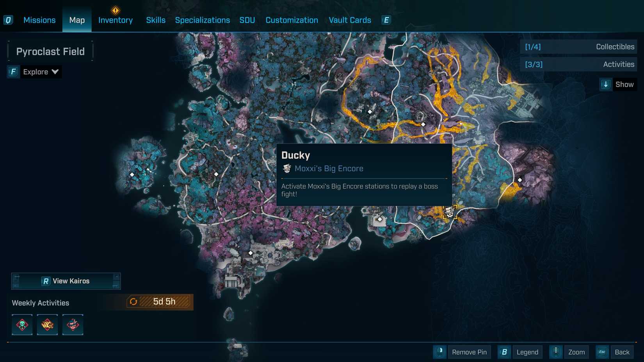Click the orange alert icon above Inventory

116,10
